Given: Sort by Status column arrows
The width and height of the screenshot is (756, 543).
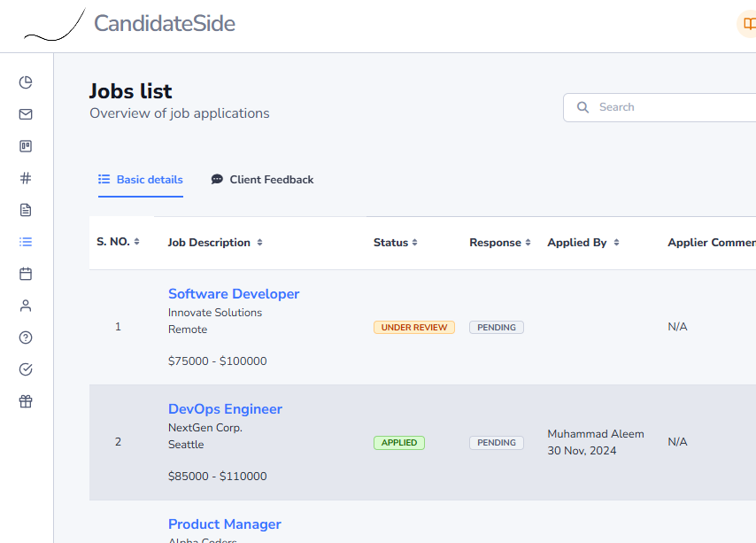Looking at the screenshot, I should pos(414,243).
